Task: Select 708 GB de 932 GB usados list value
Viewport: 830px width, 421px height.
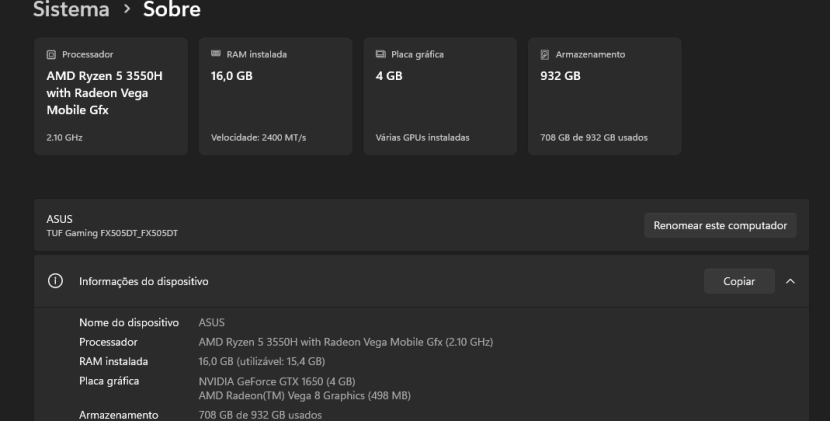Action: click(260, 415)
